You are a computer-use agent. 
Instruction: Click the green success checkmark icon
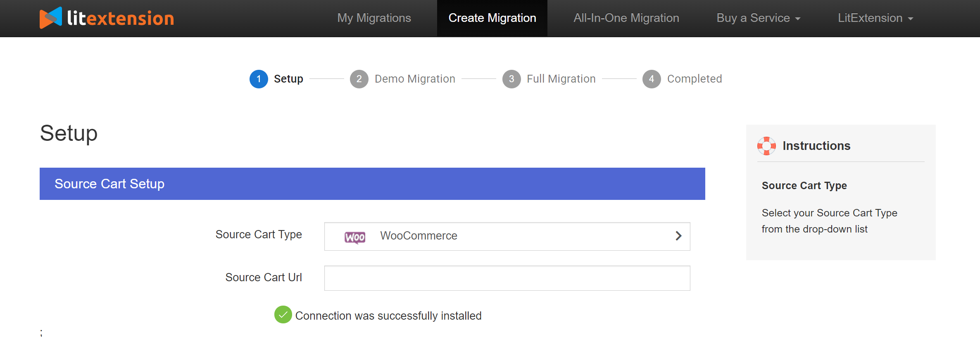pos(283,315)
